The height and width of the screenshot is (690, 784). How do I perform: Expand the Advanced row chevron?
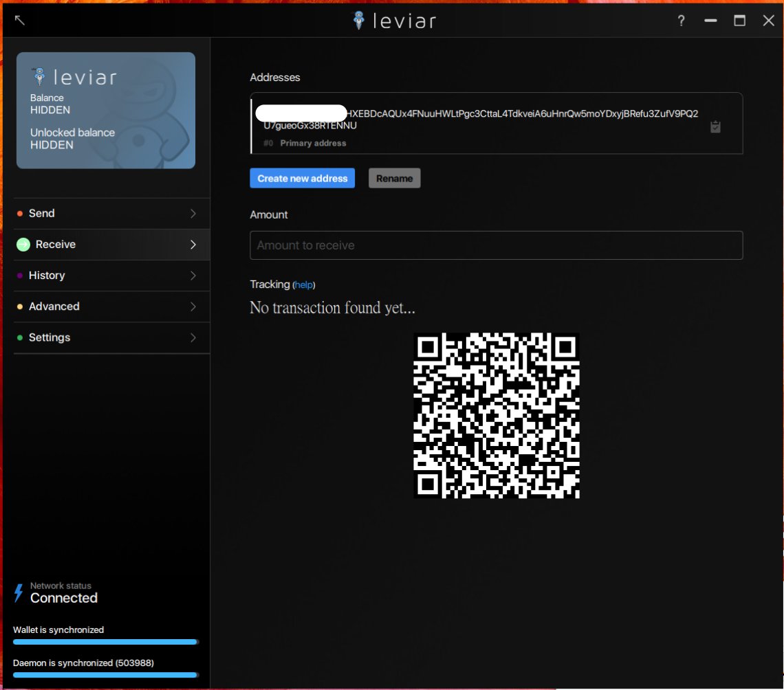pyautogui.click(x=193, y=307)
